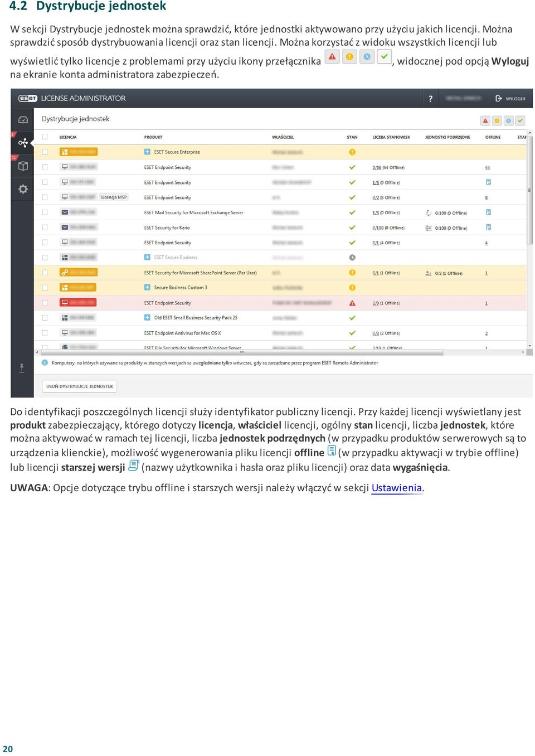Click the vertical scrollbar of the table
Screen dimensions: 535x756
point(529,190)
